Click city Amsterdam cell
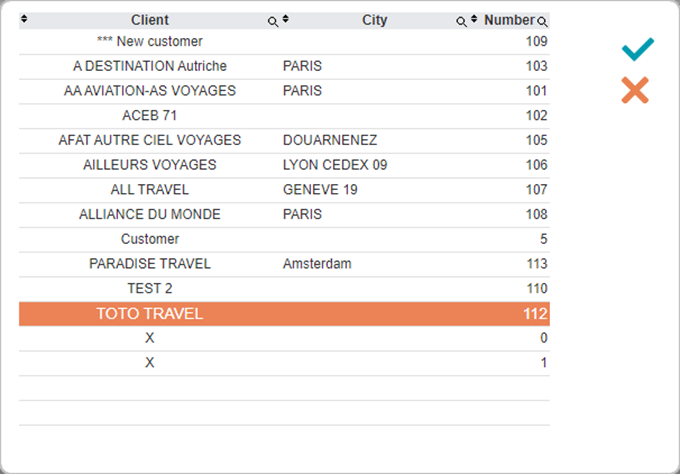Screen dimensions: 680x474 click(x=317, y=264)
